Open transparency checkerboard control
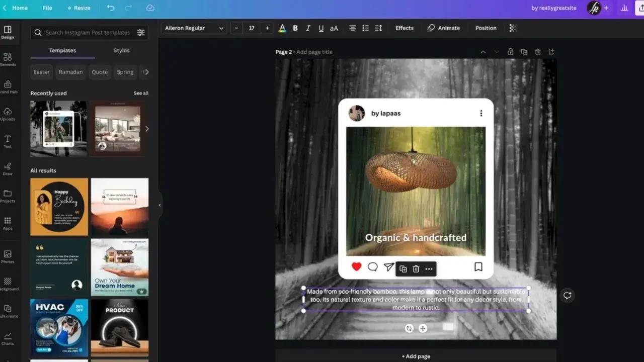This screenshot has width=644, height=362. [x=513, y=28]
